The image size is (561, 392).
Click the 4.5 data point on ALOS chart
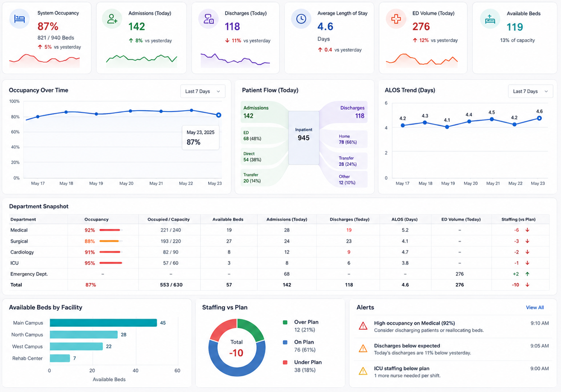(493, 119)
